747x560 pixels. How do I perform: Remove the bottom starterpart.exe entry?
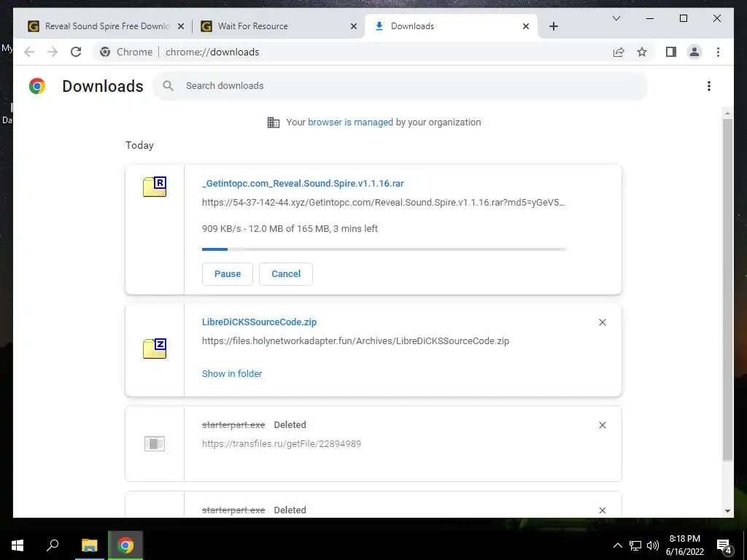click(x=602, y=510)
